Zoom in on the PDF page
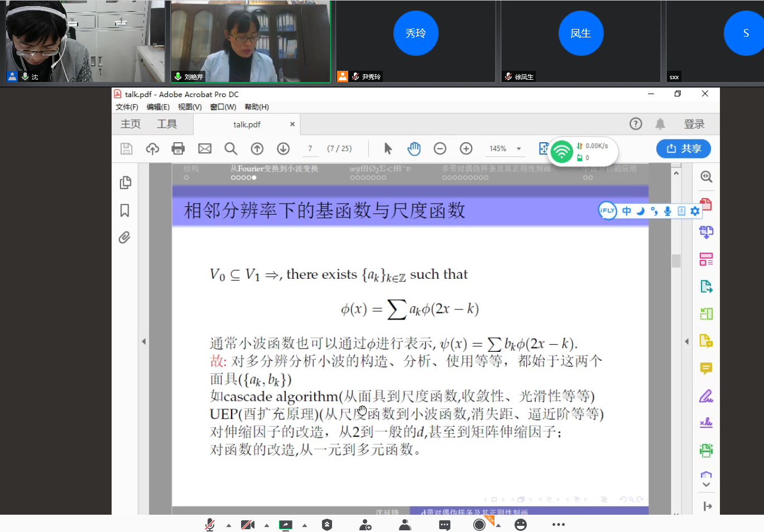 coord(465,148)
